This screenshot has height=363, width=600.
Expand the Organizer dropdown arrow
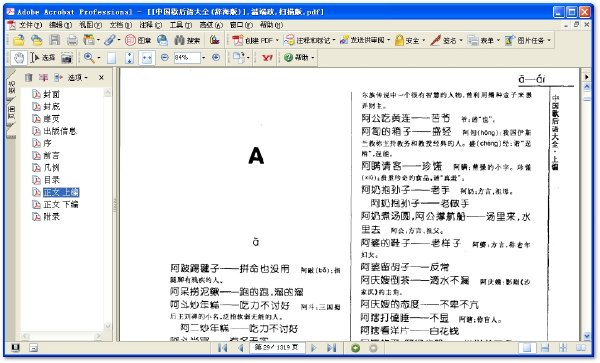(x=98, y=40)
